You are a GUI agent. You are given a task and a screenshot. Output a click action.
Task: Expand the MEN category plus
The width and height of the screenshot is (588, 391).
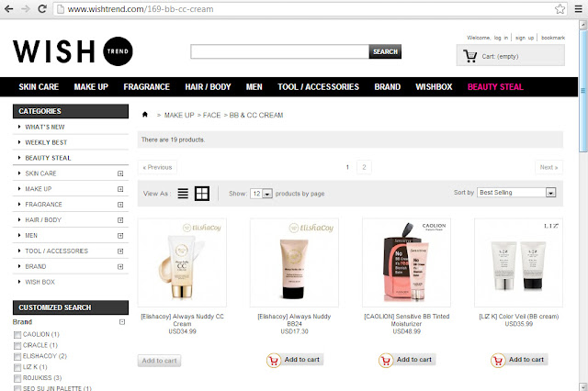coord(120,236)
